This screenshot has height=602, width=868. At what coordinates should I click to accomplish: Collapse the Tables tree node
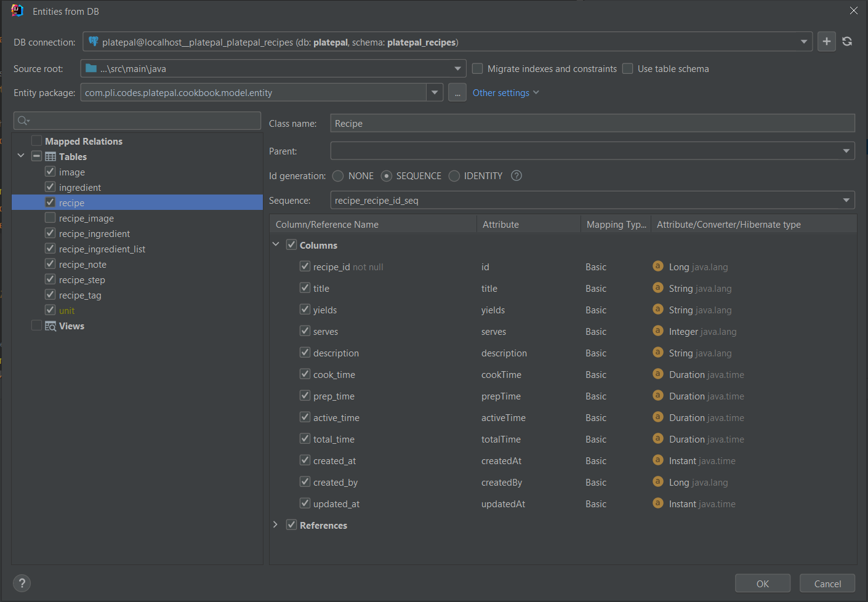click(21, 156)
